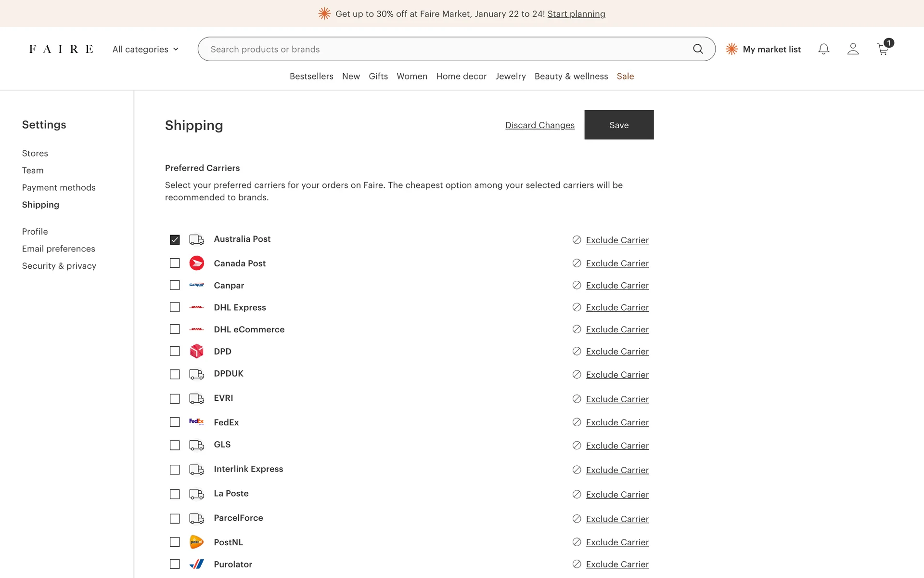Click the DPD carrier logo
Image resolution: width=924 pixels, height=578 pixels.
pos(196,351)
